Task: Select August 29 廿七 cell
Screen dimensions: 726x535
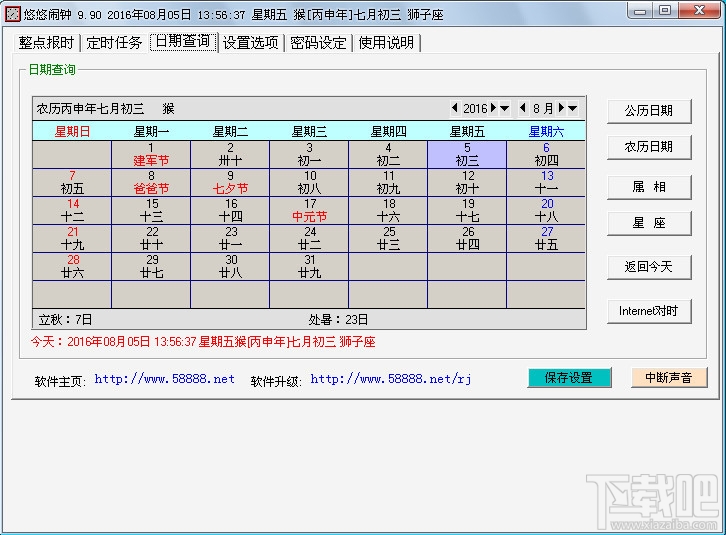Action: point(151,267)
